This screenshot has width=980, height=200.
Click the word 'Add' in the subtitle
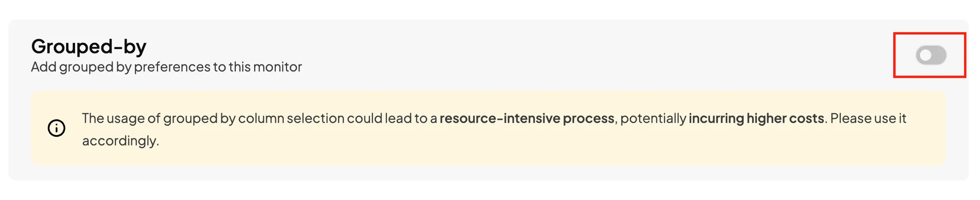coord(44,67)
